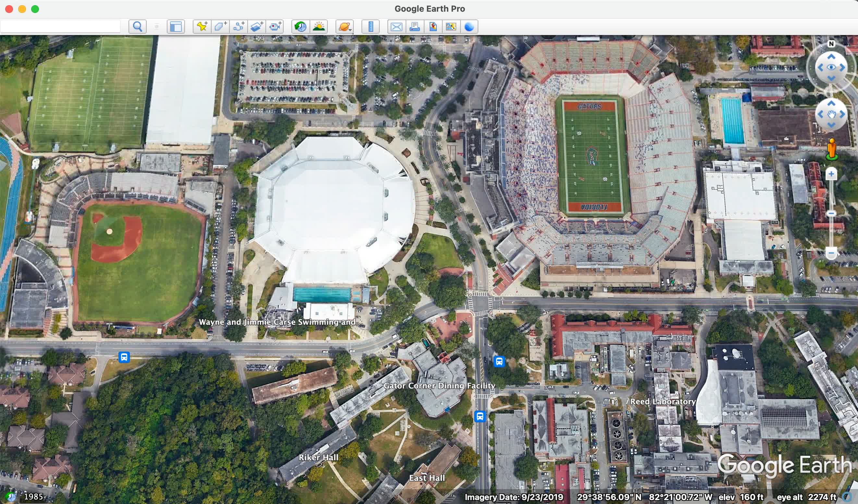Toggle sunlight across the landscape
858x504 pixels.
point(319,27)
